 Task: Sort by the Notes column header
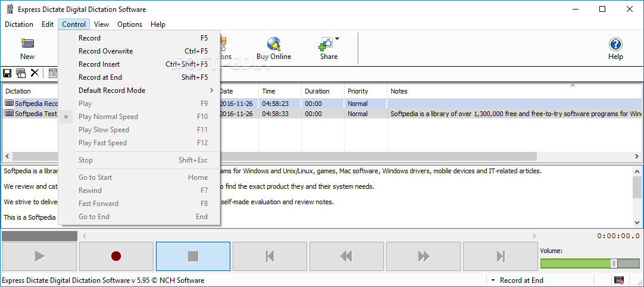tap(514, 91)
